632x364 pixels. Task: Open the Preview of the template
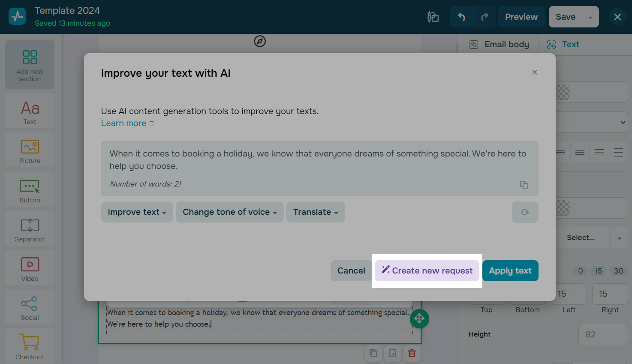pyautogui.click(x=521, y=17)
